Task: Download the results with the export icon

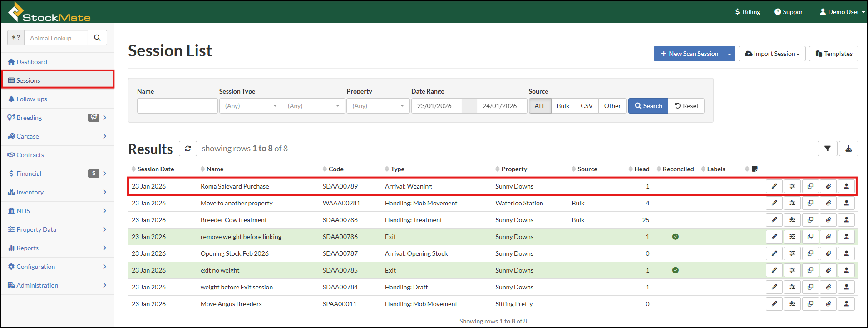Action: (x=848, y=149)
